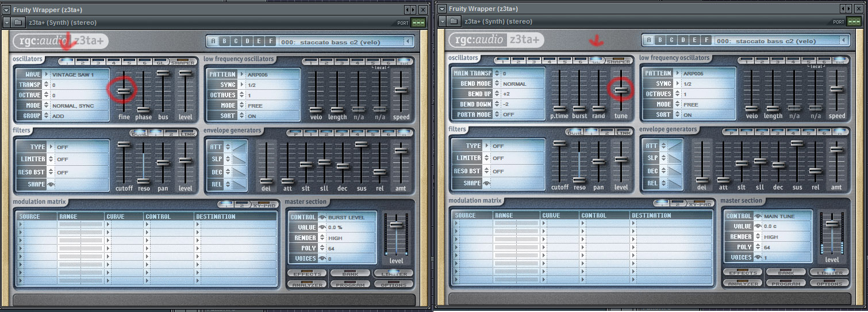Viewport: 868px width, 312px height.
Task: Open the left window's Fruity Wrapper title menu arrow
Action: [x=6, y=10]
